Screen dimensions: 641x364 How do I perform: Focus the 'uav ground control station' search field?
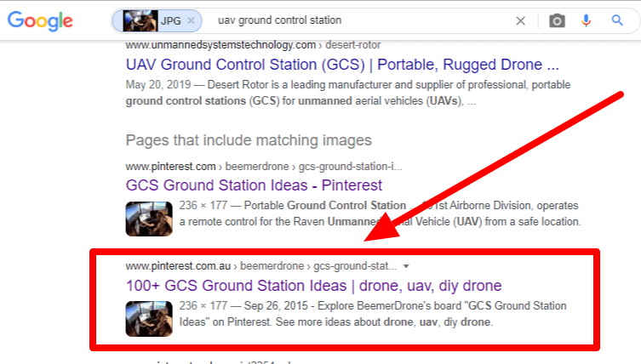click(358, 20)
